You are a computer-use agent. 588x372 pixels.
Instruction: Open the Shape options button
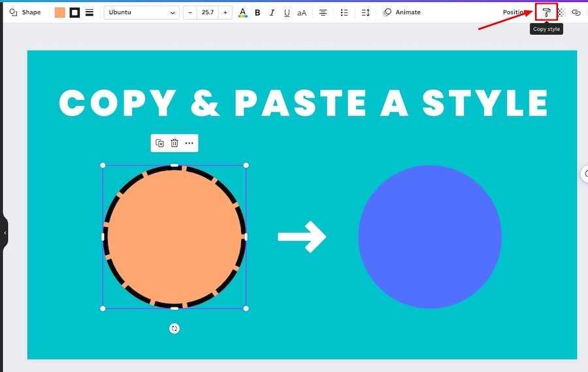[x=25, y=12]
